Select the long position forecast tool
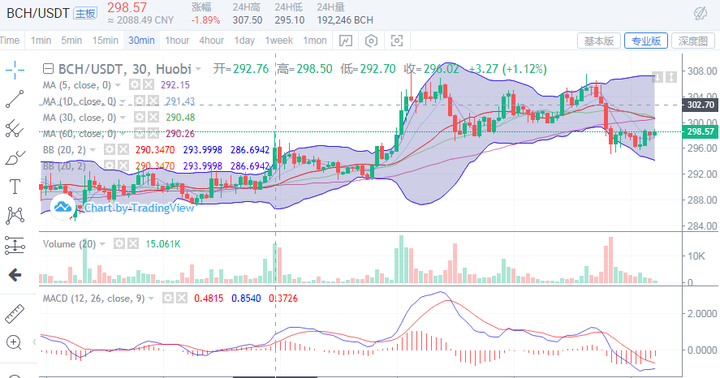 (x=15, y=245)
